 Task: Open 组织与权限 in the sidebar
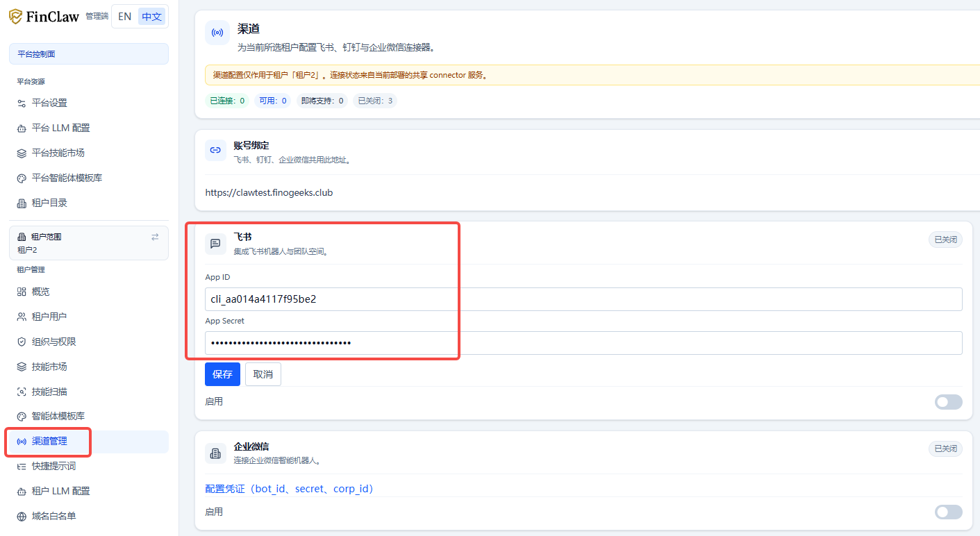coord(89,342)
